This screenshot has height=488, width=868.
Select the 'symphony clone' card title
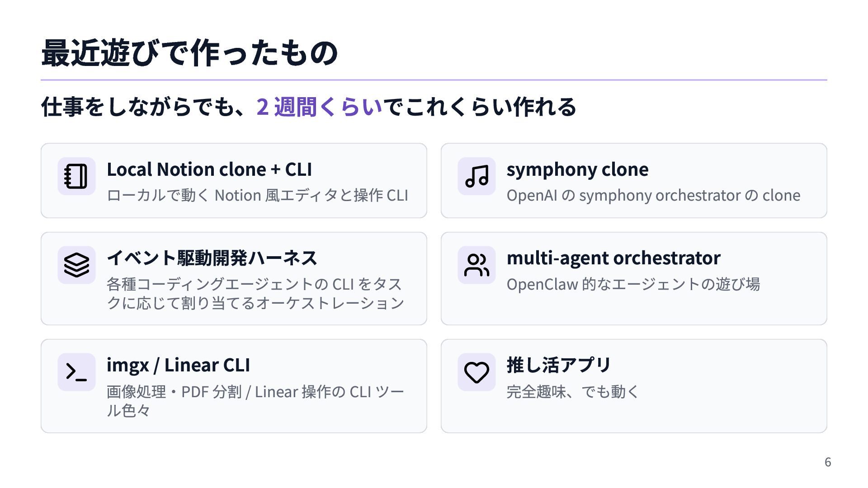tap(577, 169)
